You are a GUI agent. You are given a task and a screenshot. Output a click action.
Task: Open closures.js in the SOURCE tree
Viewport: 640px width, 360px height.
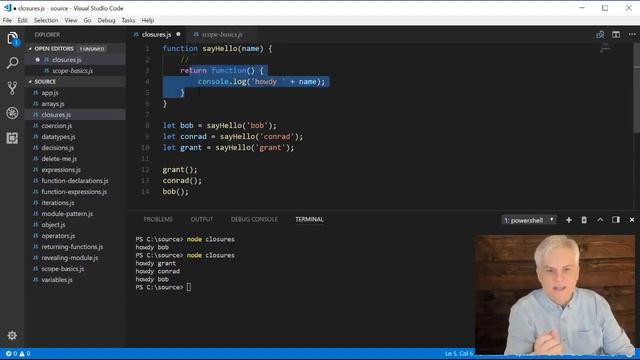(x=76, y=115)
